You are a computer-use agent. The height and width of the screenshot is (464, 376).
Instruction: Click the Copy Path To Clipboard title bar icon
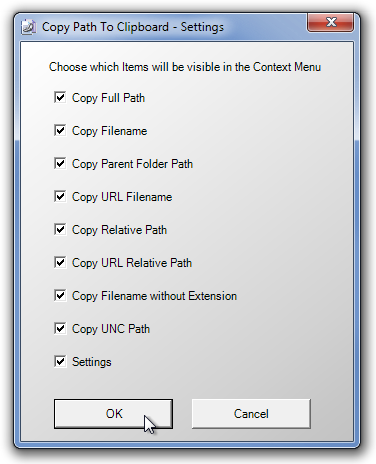28,27
